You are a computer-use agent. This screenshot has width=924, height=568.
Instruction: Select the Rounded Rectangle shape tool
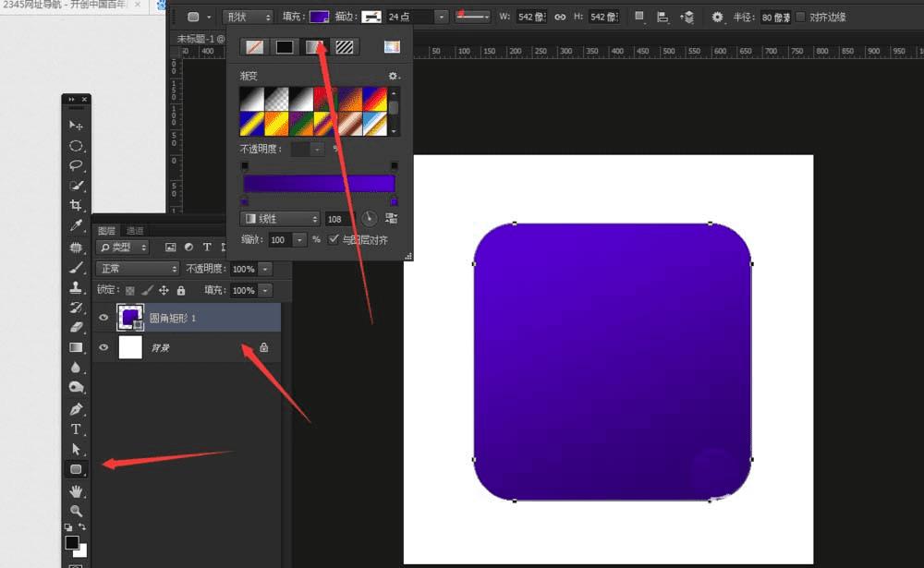pyautogui.click(x=77, y=469)
